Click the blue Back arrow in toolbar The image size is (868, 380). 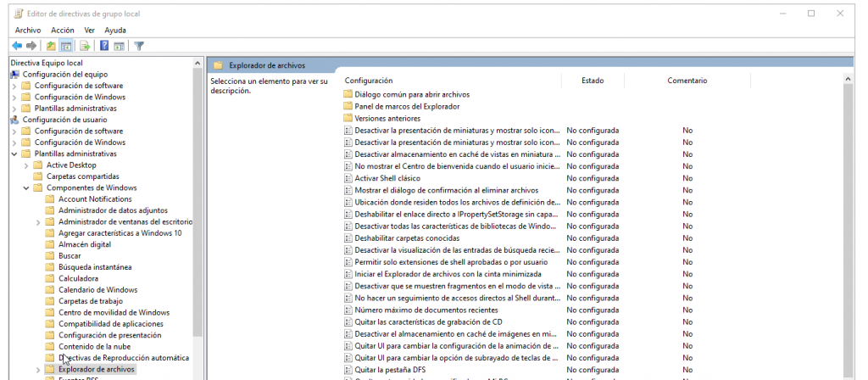(x=17, y=46)
